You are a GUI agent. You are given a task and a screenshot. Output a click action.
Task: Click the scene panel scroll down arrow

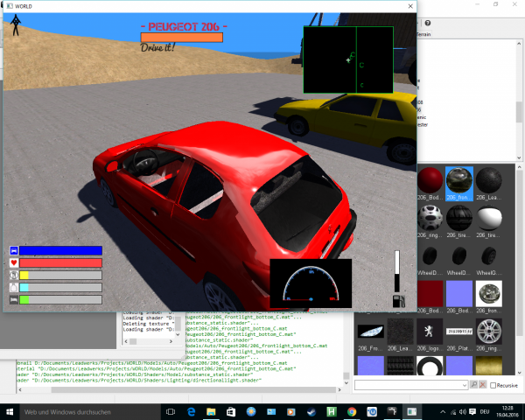tap(519, 157)
